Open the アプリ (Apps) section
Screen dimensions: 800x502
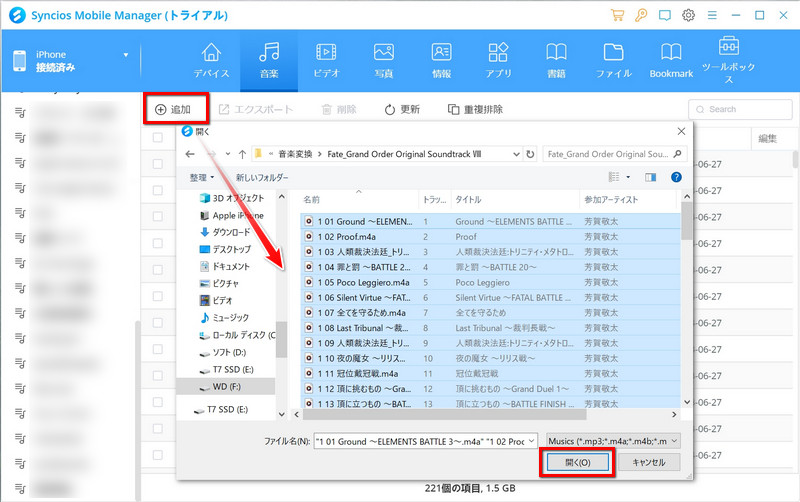click(498, 61)
